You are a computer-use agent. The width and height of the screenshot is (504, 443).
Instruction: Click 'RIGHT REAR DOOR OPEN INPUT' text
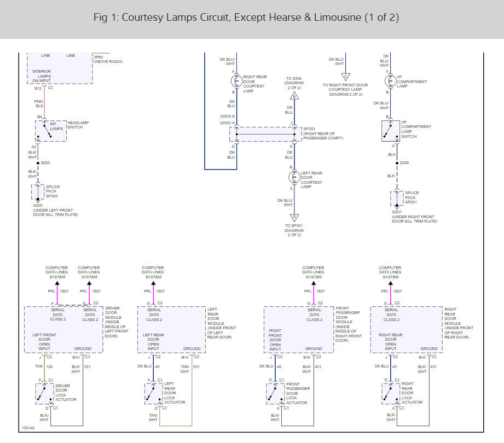point(391,342)
